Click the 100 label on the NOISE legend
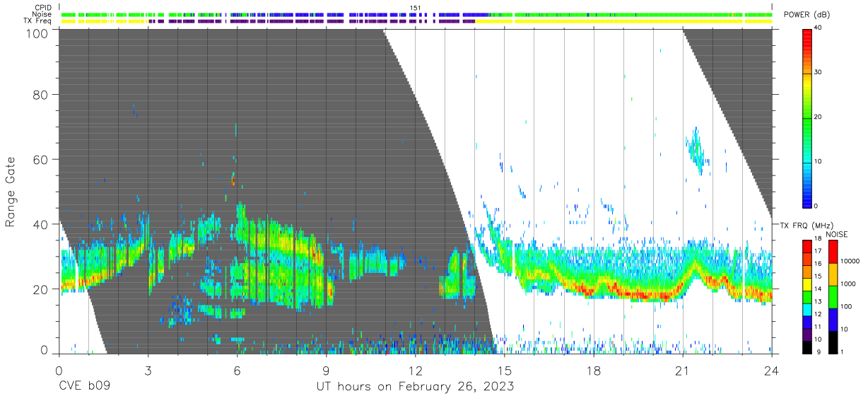Viewport: 868px width, 401px height. (x=846, y=307)
